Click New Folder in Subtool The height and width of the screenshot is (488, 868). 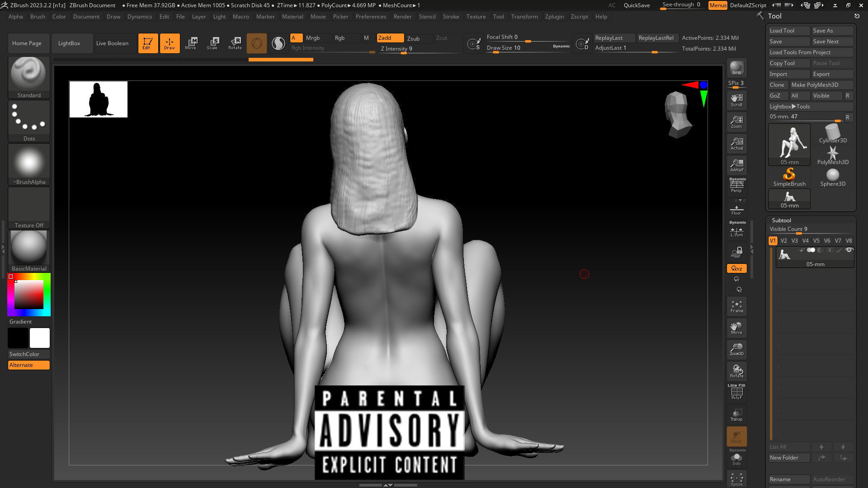coord(789,458)
